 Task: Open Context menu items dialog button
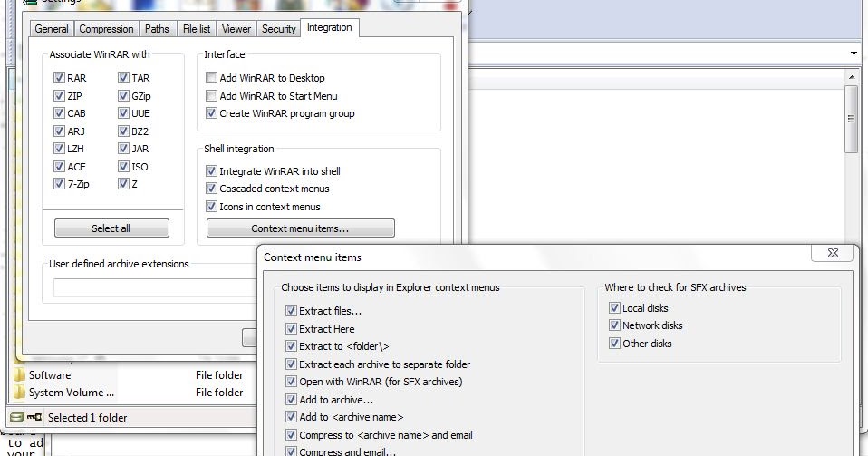300,228
